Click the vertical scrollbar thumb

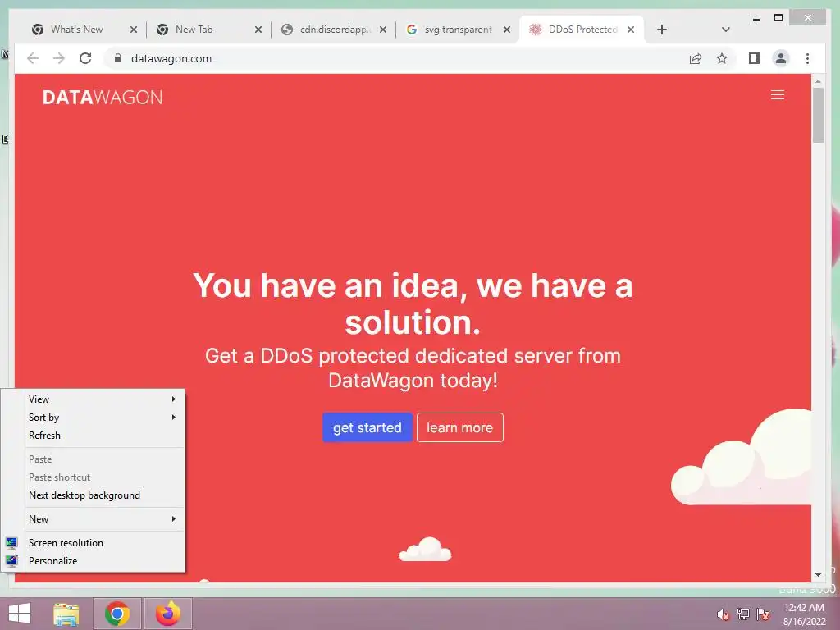818,115
